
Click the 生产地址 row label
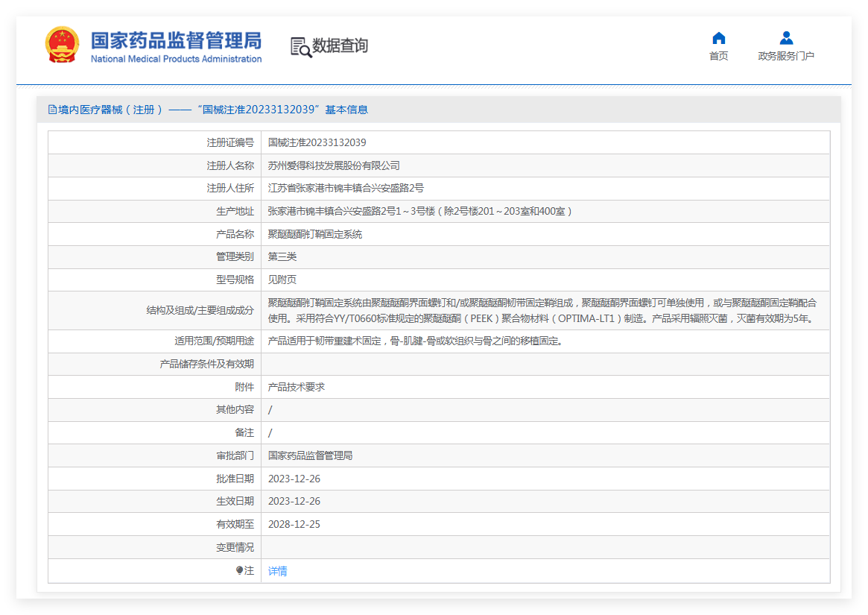(235, 212)
